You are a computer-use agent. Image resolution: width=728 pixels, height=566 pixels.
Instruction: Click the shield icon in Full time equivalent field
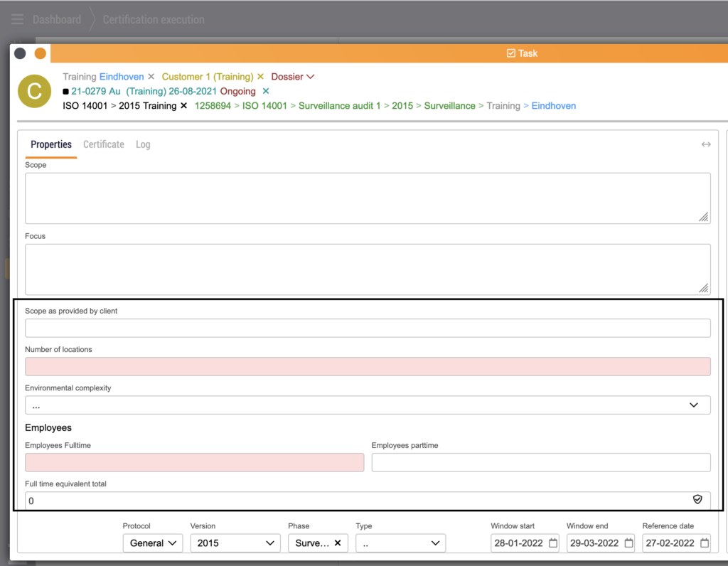(697, 500)
